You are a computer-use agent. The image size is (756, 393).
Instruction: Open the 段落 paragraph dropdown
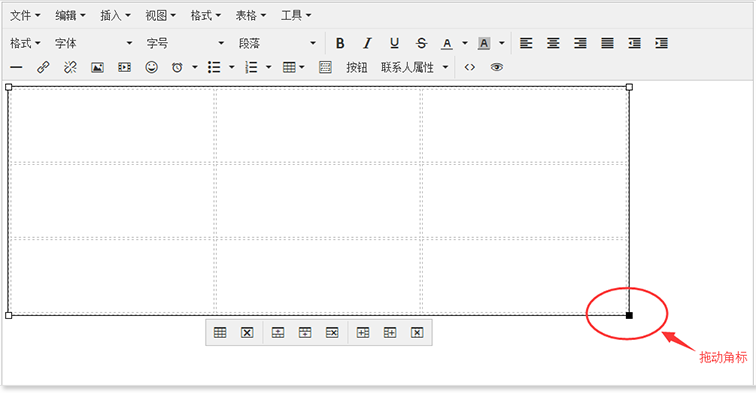click(x=277, y=43)
